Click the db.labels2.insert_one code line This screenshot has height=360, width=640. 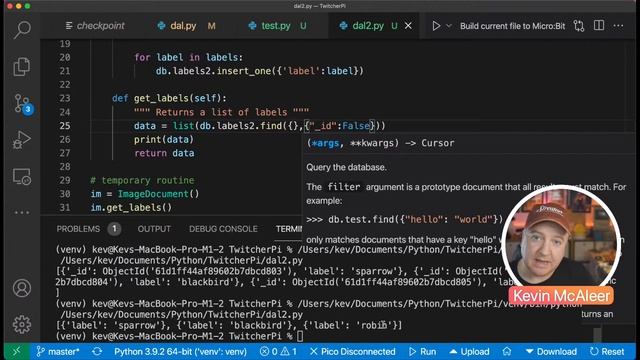click(260, 71)
